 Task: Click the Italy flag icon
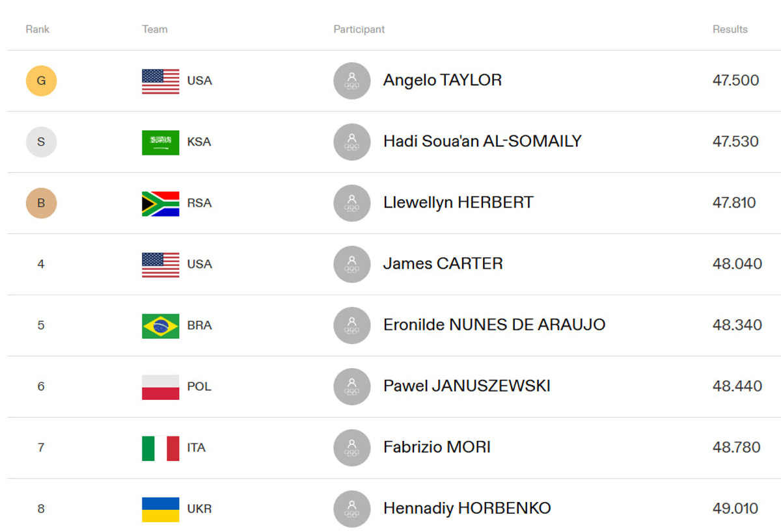[x=160, y=447]
